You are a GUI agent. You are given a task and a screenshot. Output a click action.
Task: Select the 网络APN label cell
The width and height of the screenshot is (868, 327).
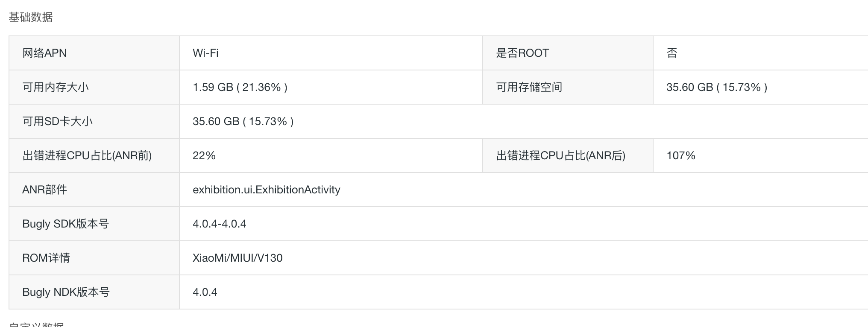click(94, 53)
